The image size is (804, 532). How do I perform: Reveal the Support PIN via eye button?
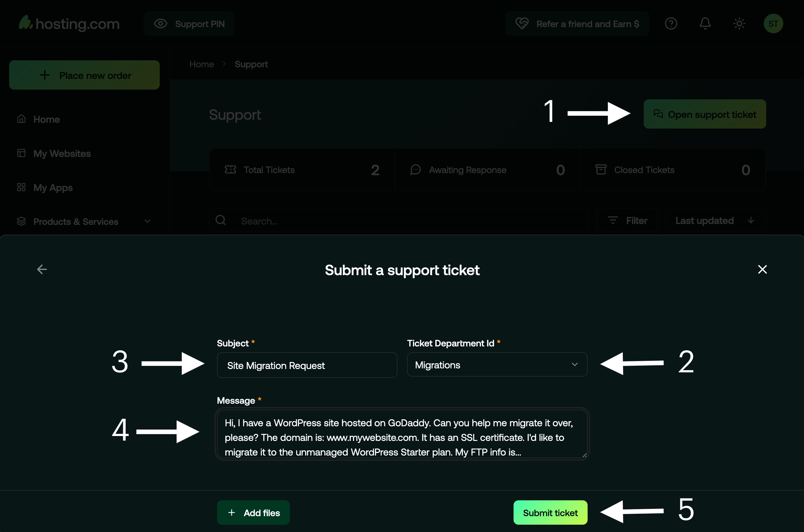[x=189, y=24]
